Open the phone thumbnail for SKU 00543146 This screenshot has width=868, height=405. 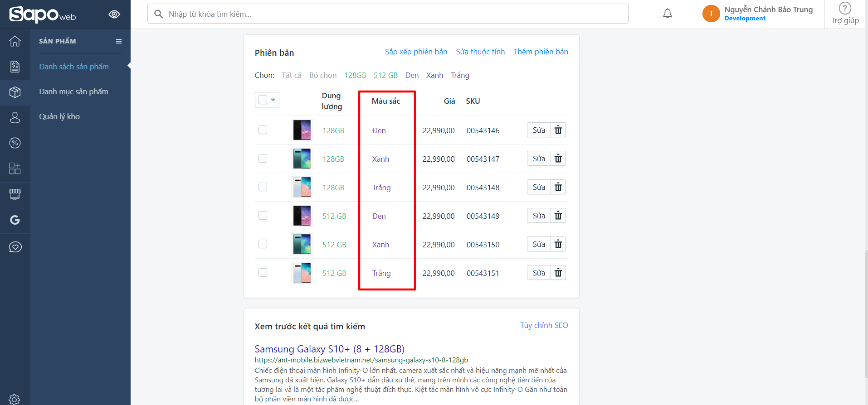302,130
